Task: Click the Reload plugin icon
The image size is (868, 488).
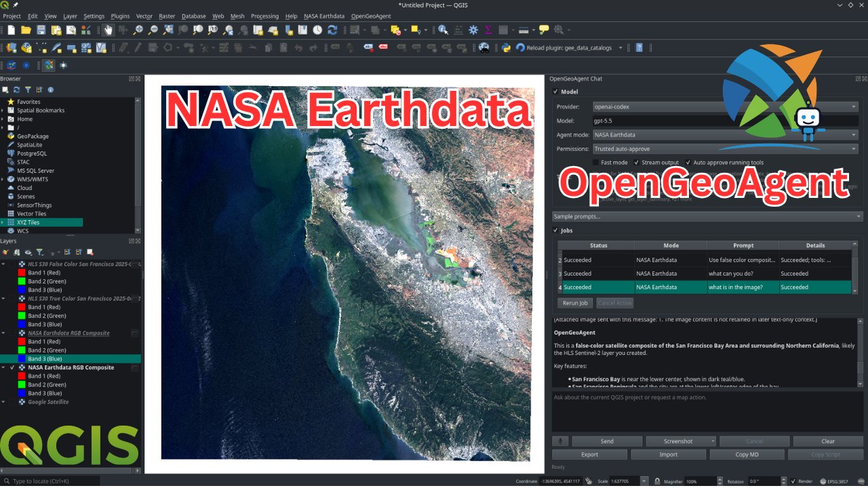Action: (520, 47)
